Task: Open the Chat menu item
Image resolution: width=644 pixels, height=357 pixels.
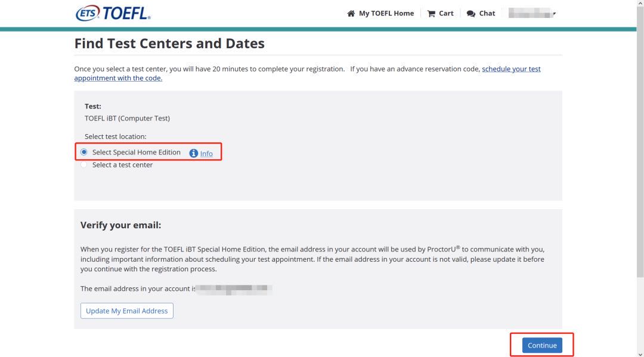Action: tap(481, 14)
